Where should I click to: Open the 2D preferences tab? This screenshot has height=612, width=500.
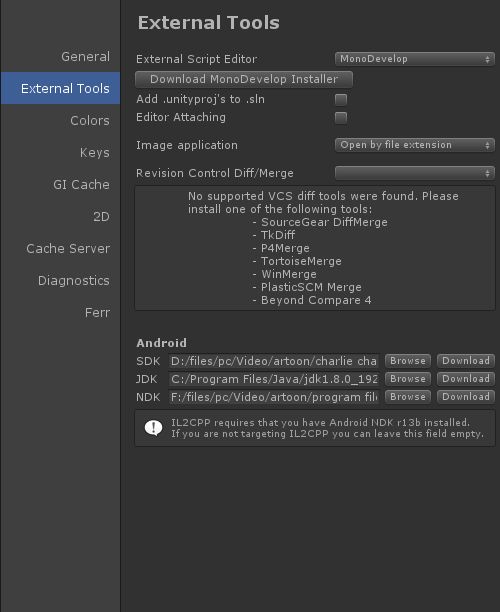pos(60,217)
